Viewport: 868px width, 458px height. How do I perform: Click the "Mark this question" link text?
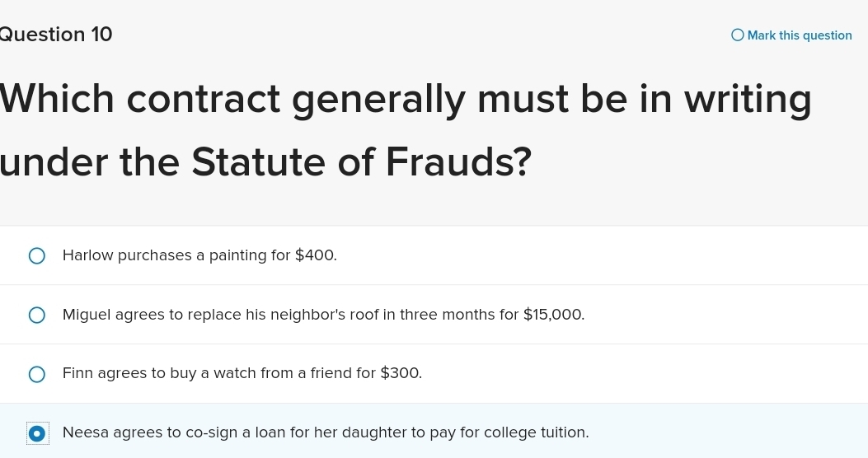[x=799, y=35]
